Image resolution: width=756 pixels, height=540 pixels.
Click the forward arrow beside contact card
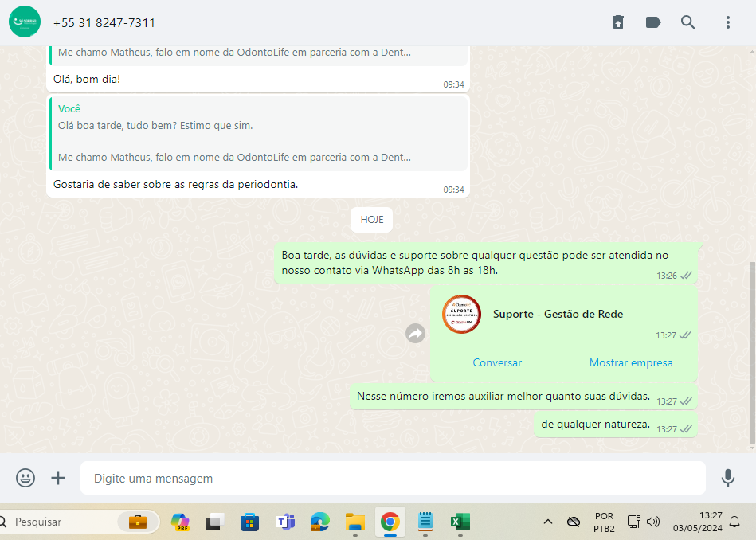415,333
